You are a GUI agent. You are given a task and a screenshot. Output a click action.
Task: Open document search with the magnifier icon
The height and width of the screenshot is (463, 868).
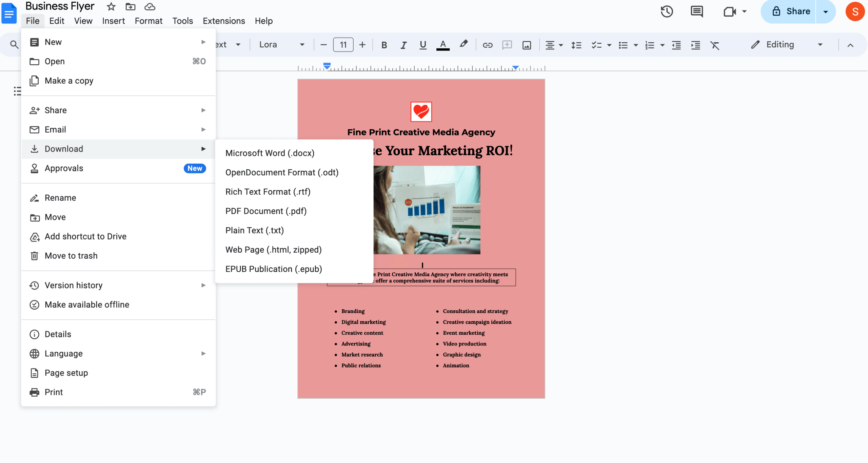point(14,44)
